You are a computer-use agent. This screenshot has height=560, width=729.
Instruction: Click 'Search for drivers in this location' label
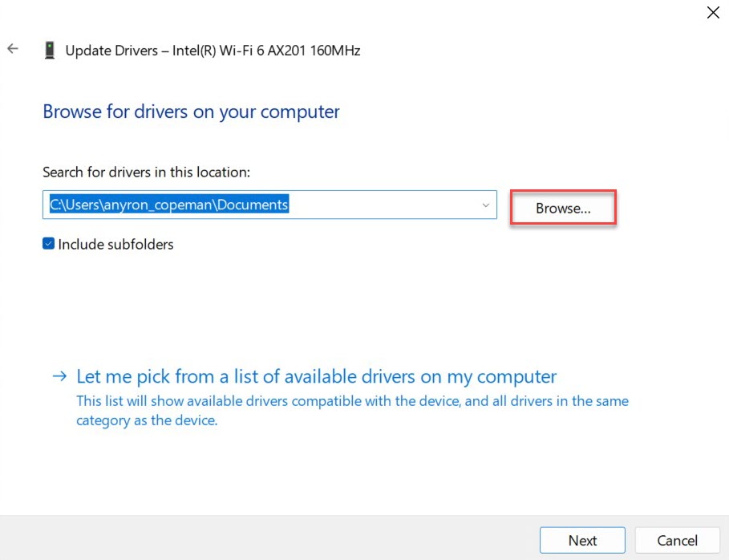(x=147, y=172)
